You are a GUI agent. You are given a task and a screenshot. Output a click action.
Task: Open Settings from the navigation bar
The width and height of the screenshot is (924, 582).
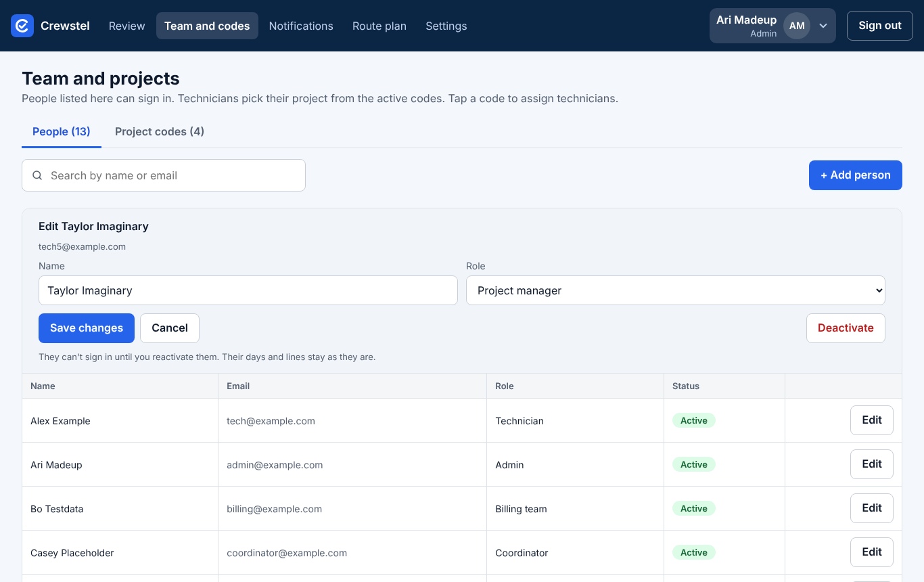pos(446,26)
